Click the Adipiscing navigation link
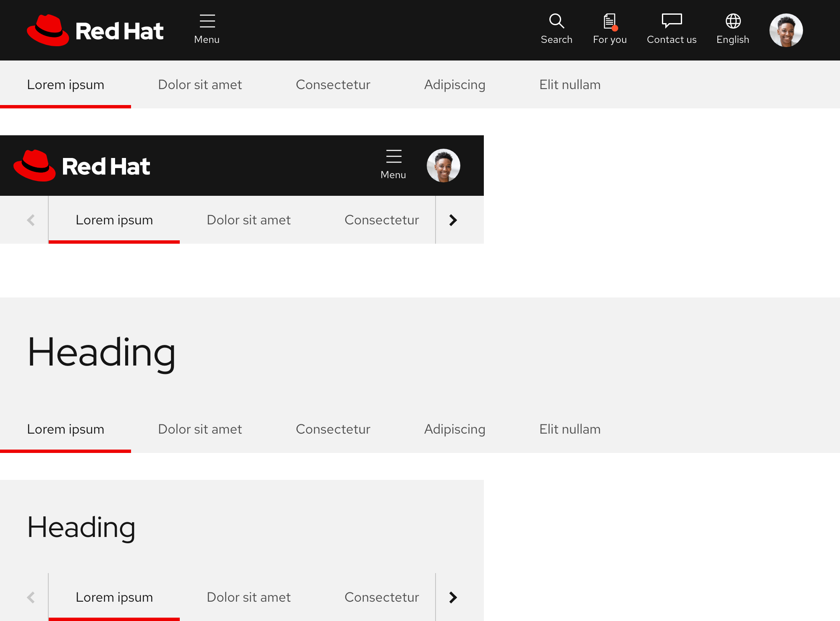Screen dimensions: 840x621 [454, 84]
